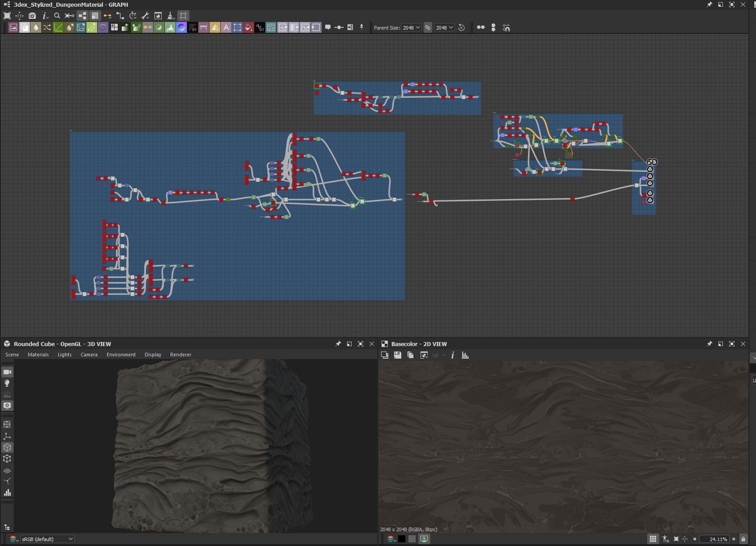Open the Materials menu in 3D view

pyautogui.click(x=38, y=355)
